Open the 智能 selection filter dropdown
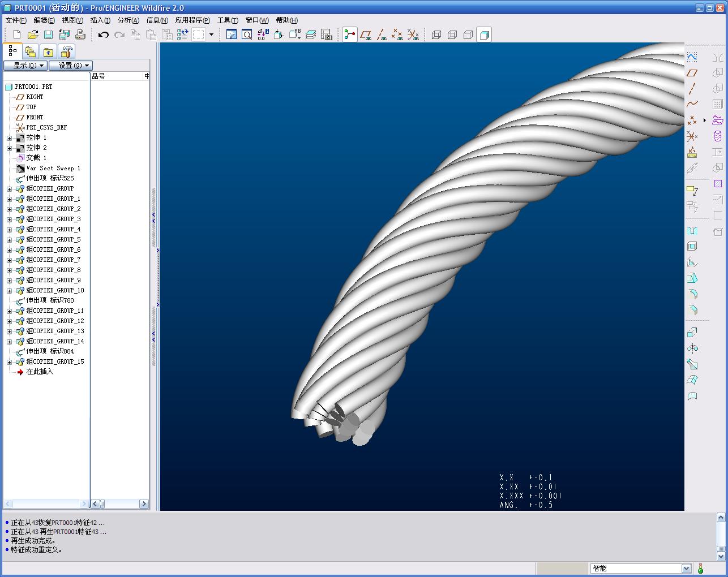The height and width of the screenshot is (577, 728). (687, 569)
